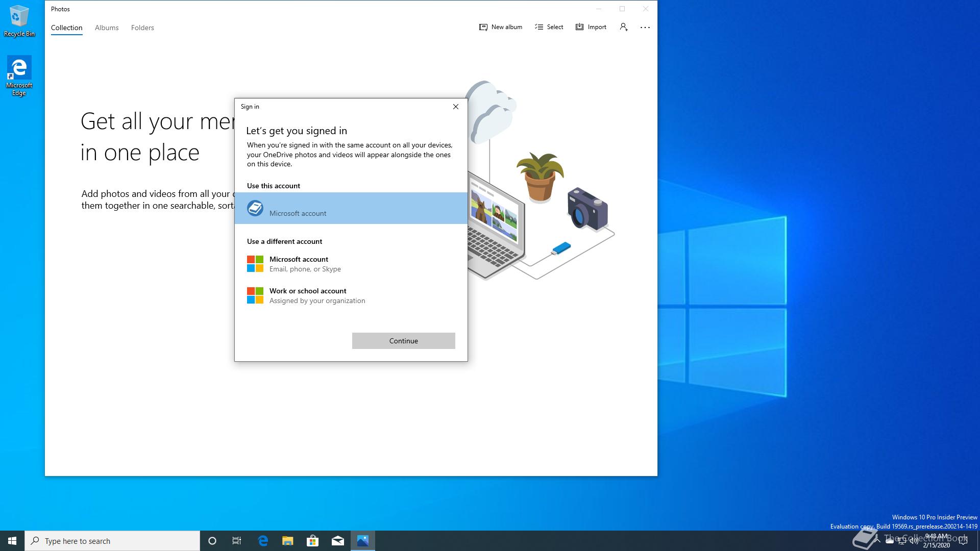Click the volume icon in the system tray
Image resolution: width=980 pixels, height=551 pixels.
914,541
